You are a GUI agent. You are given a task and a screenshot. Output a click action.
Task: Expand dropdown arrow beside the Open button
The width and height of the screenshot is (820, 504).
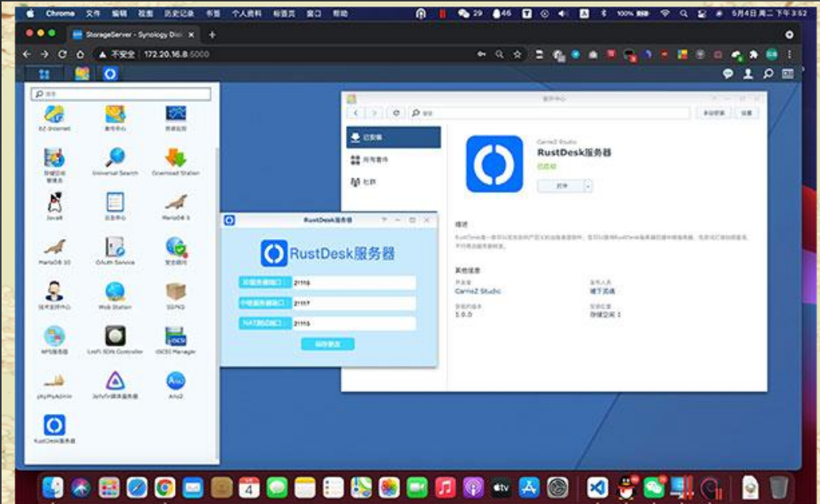pyautogui.click(x=588, y=186)
